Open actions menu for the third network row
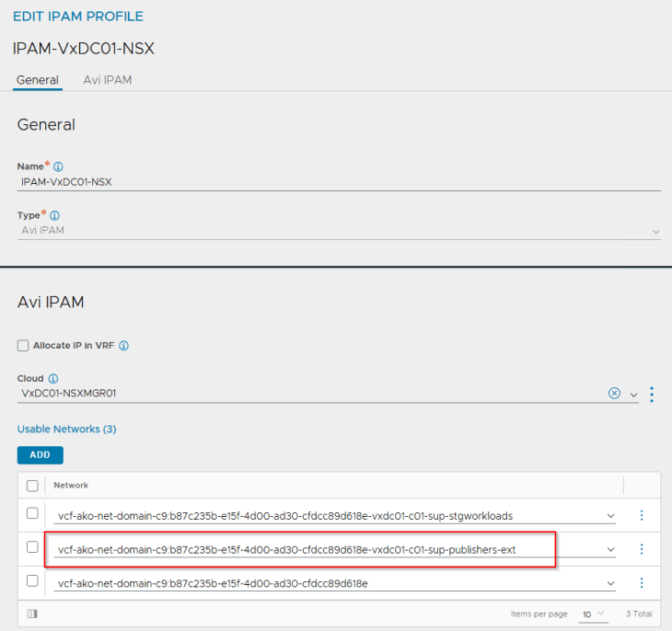 point(642,582)
